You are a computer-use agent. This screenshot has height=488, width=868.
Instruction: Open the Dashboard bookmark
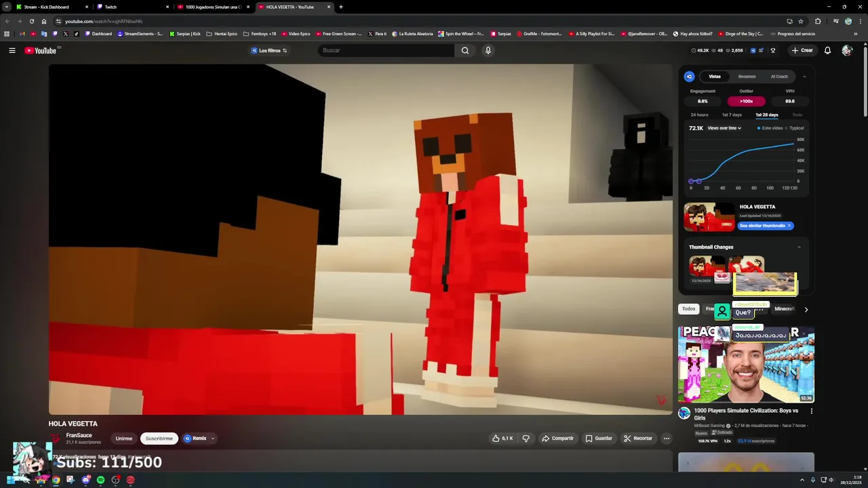98,34
